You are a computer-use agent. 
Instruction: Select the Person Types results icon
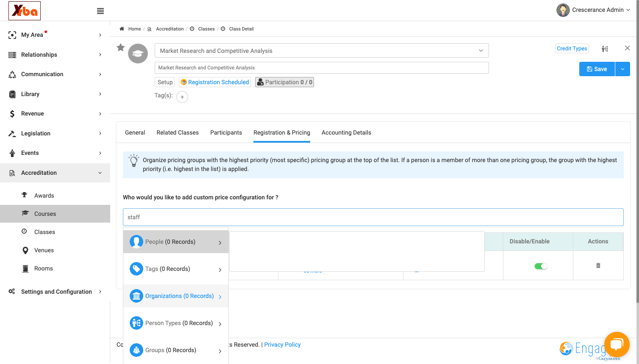pos(136,323)
